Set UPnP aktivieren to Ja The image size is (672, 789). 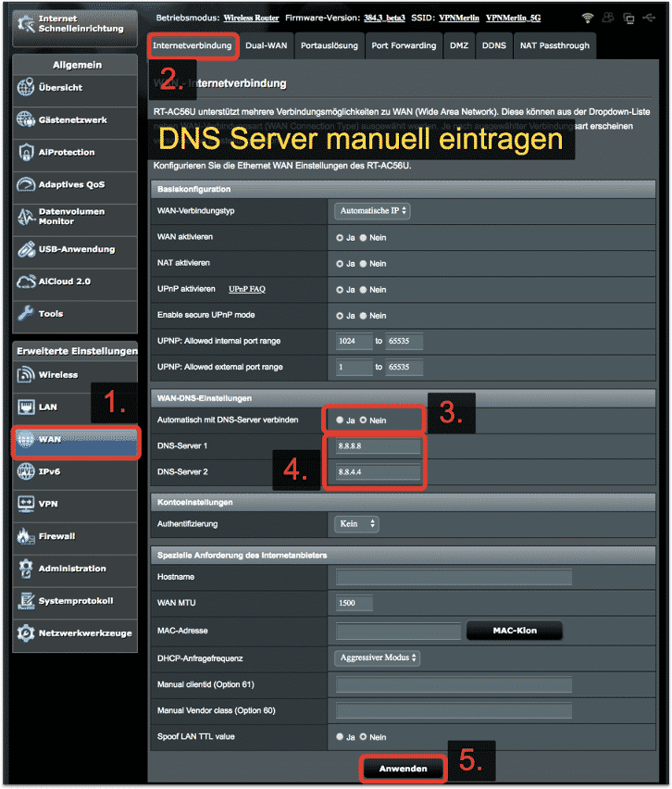340,290
